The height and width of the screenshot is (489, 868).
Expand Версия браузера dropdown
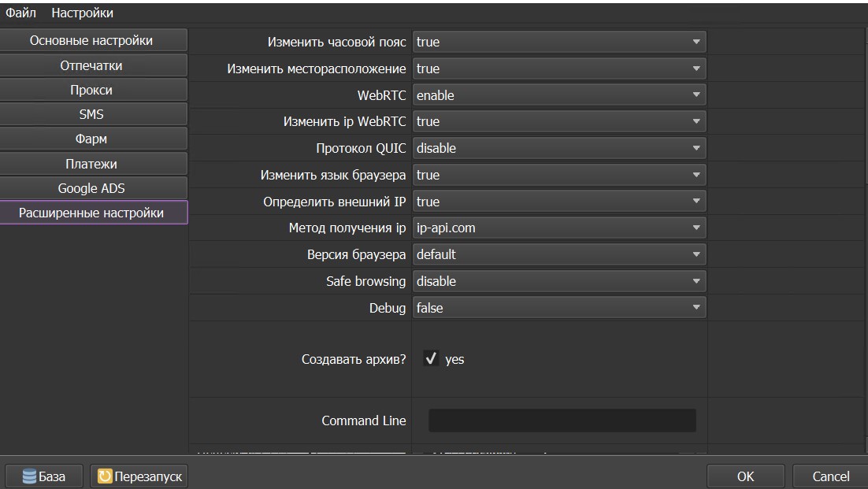click(x=559, y=254)
